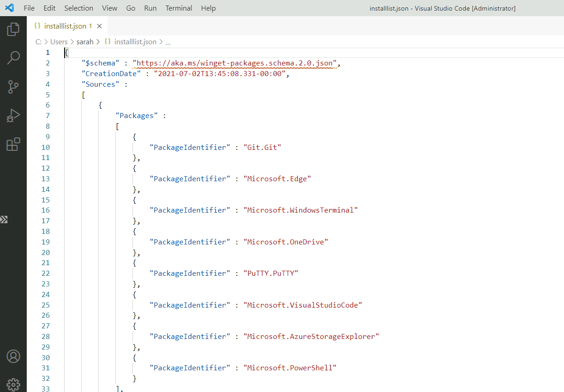
Task: Click line number 12 in the gutter
Action: pyautogui.click(x=46, y=168)
